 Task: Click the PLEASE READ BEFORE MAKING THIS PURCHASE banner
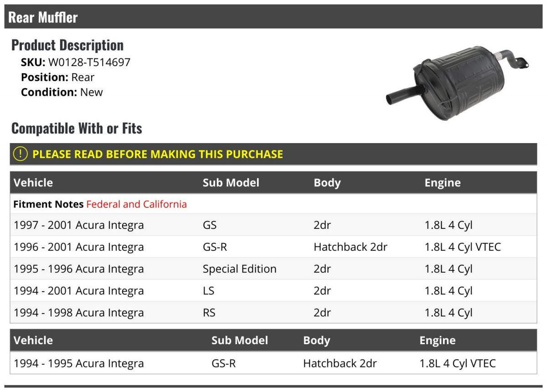(x=273, y=154)
